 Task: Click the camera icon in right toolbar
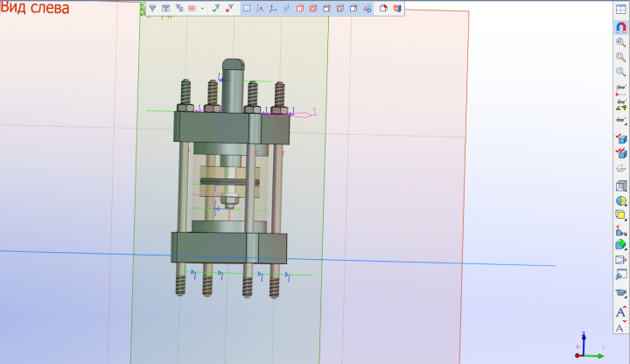pos(620,293)
